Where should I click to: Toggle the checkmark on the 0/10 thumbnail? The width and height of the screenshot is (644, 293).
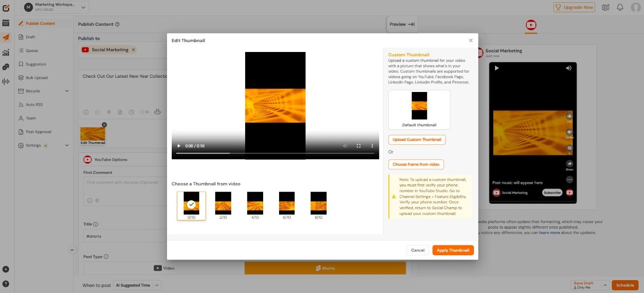[x=191, y=204]
